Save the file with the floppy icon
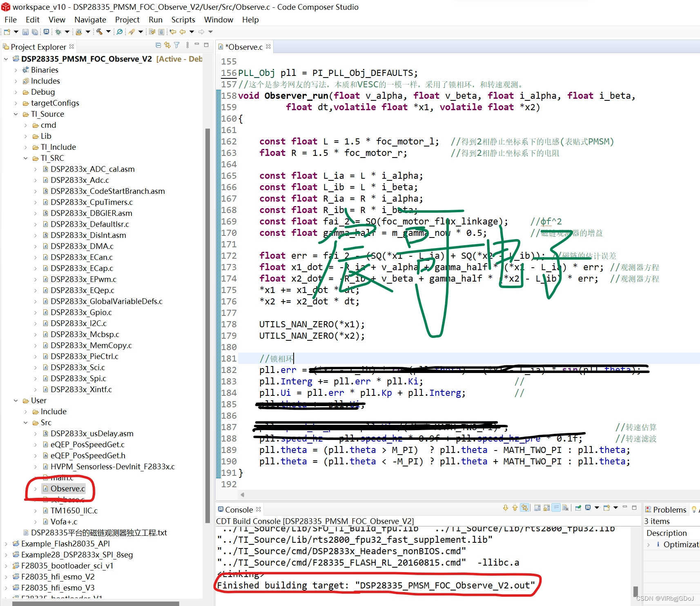This screenshot has width=700, height=606. point(25,32)
